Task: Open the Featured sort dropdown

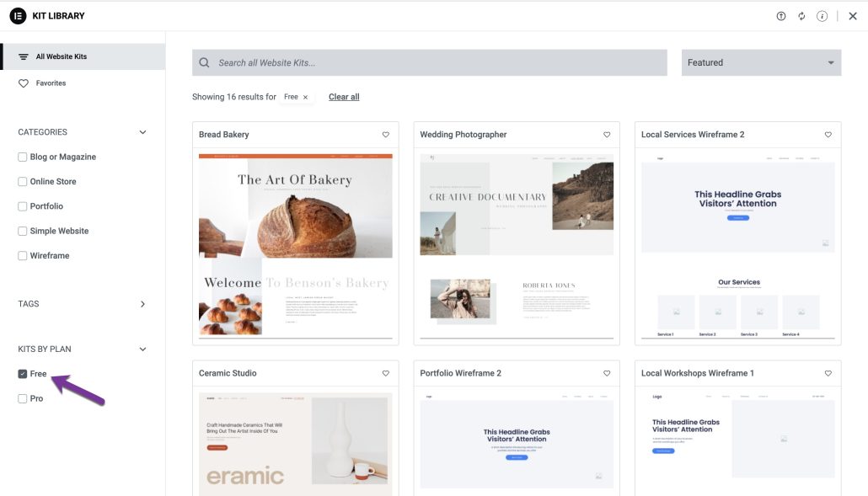Action: point(760,62)
